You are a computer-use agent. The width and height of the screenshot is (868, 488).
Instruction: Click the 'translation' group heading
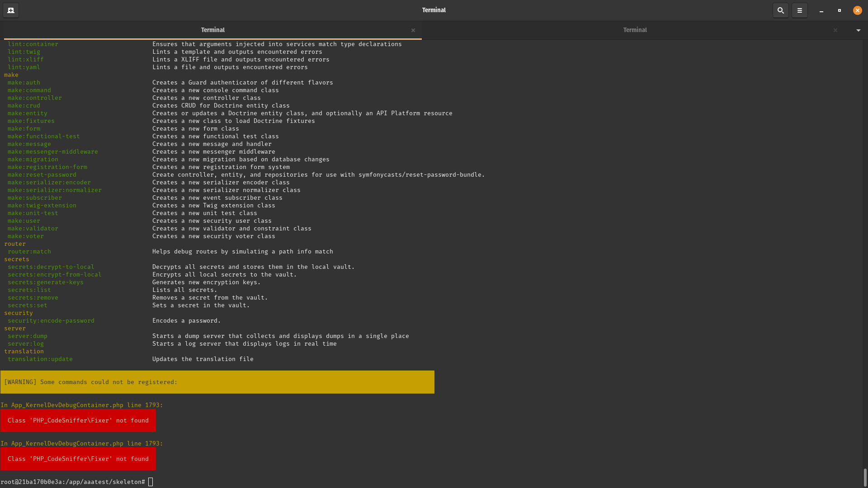pyautogui.click(x=24, y=351)
